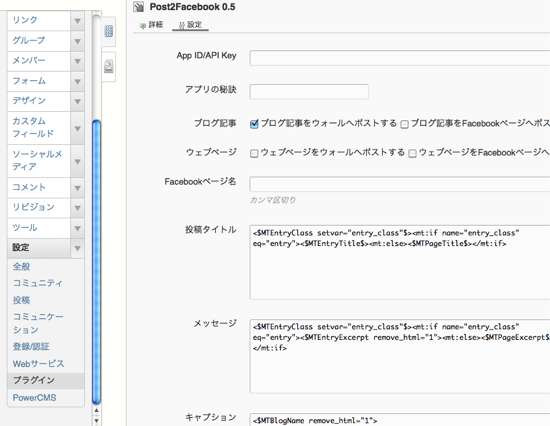
Task: Open the document icon side tab
Action: pos(109,67)
